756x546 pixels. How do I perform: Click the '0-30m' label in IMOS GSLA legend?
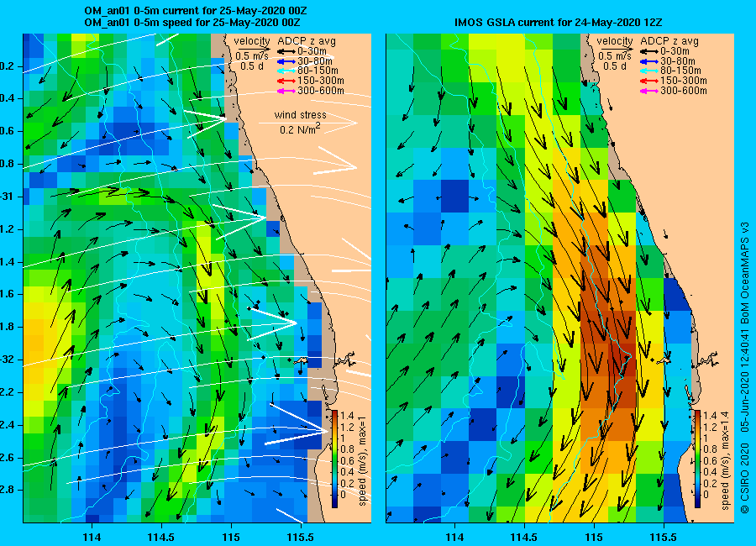[675, 51]
